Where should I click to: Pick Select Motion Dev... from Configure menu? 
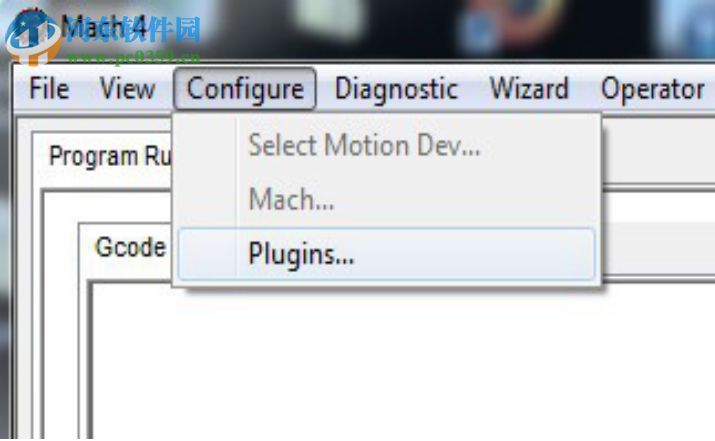387,145
